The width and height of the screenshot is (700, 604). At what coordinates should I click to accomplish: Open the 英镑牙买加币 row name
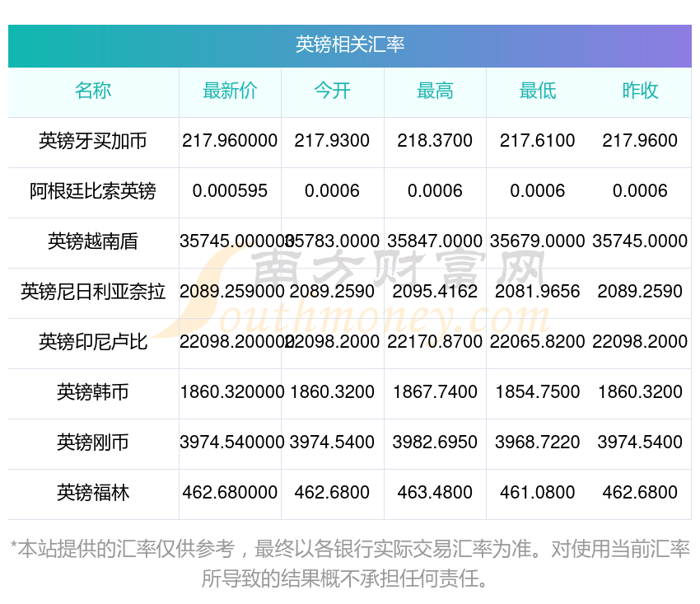point(93,141)
